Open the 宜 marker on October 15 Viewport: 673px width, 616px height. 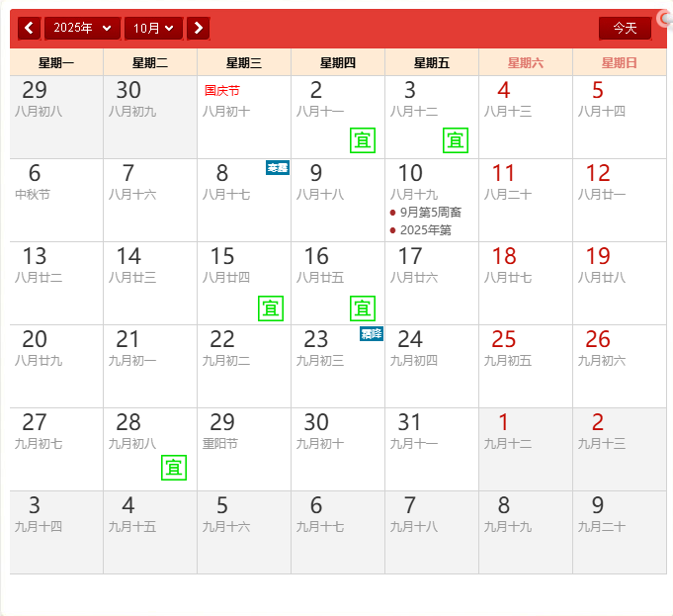click(x=271, y=308)
